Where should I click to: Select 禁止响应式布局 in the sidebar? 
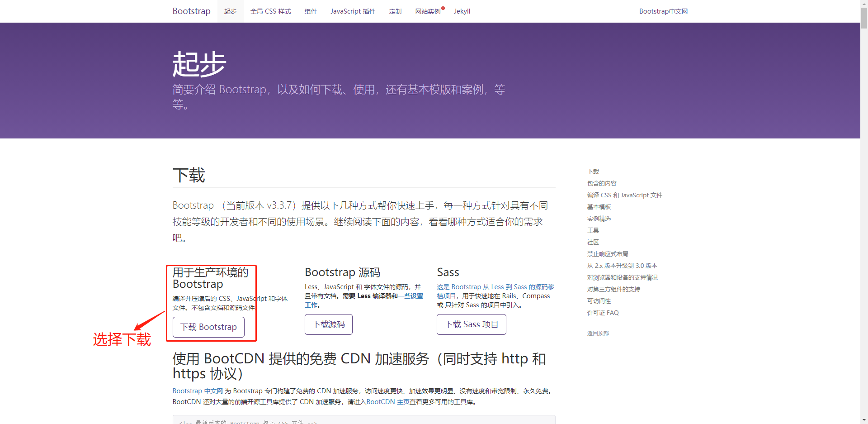tap(607, 254)
